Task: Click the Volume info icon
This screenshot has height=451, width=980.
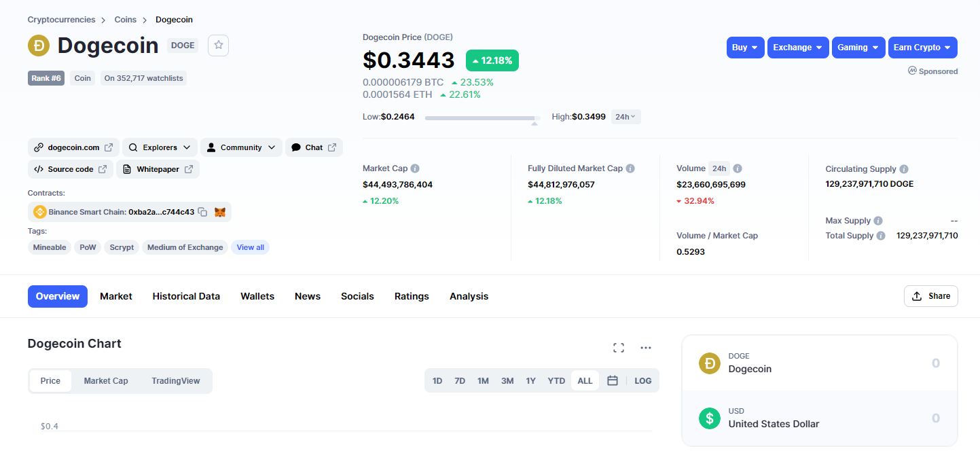Action: click(x=738, y=168)
